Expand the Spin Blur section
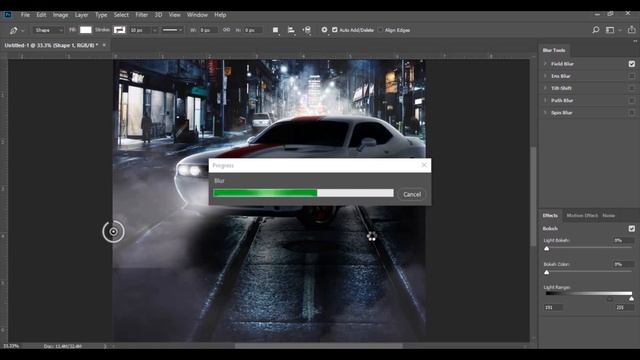 tap(545, 113)
